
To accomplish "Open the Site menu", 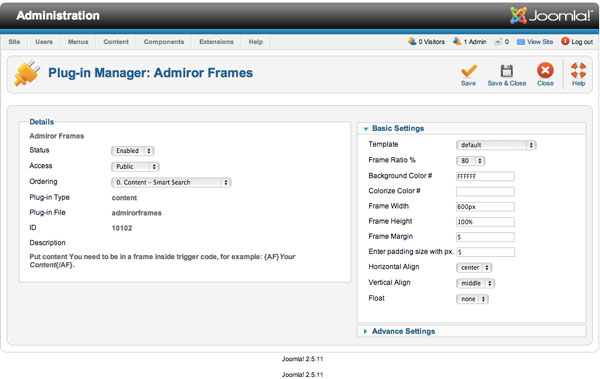I will [14, 42].
